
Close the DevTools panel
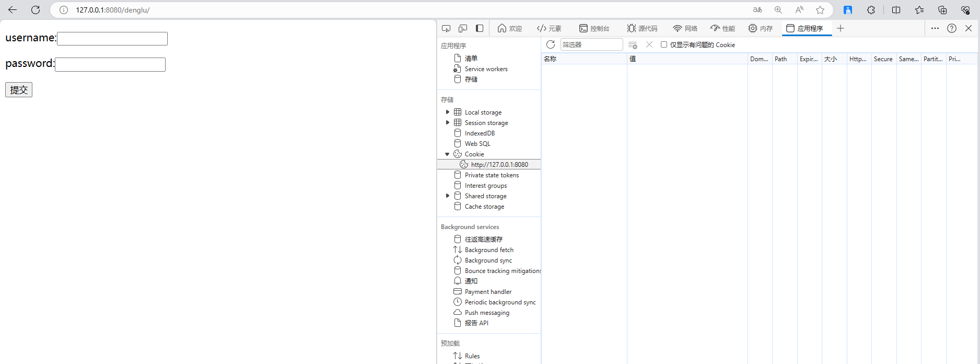[969, 28]
